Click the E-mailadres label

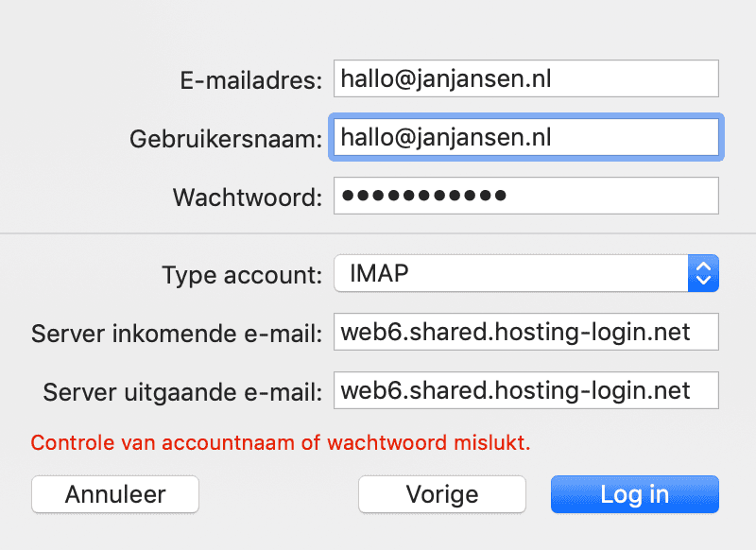tap(250, 81)
